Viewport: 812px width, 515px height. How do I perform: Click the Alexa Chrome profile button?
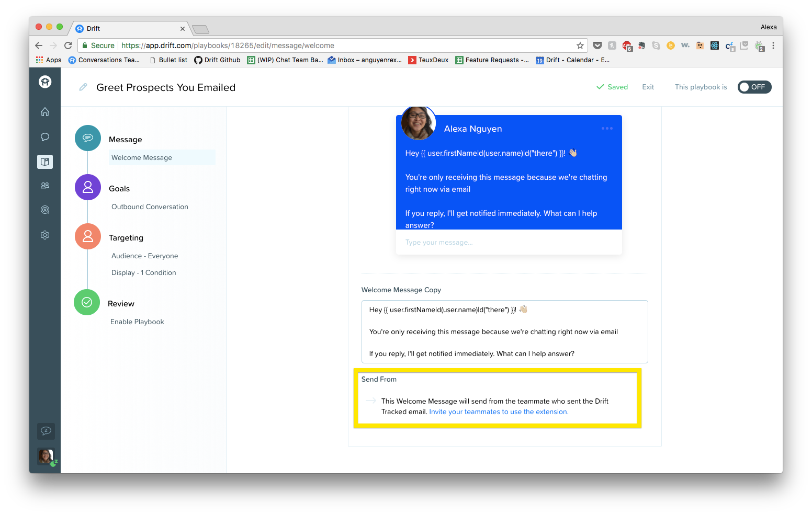click(768, 27)
